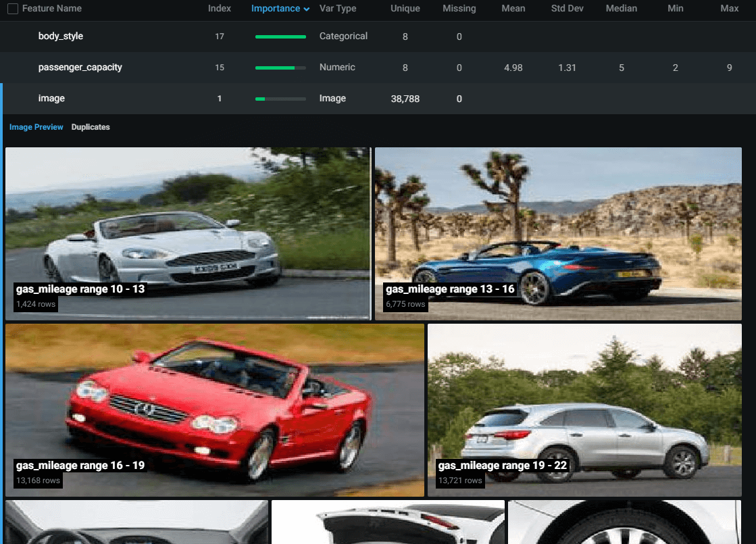Click the Numeric var type cell

click(x=337, y=68)
